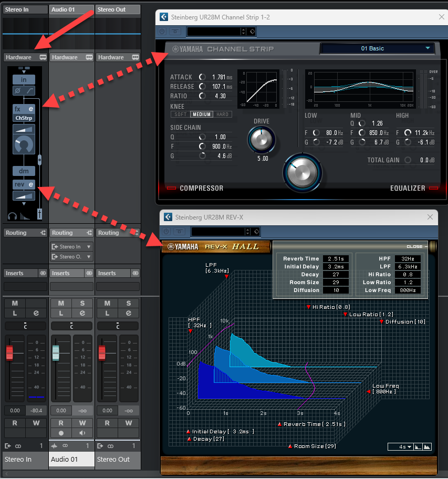
Task: Toggle the COMPRESSOR on/off indicator
Action: tap(171, 188)
